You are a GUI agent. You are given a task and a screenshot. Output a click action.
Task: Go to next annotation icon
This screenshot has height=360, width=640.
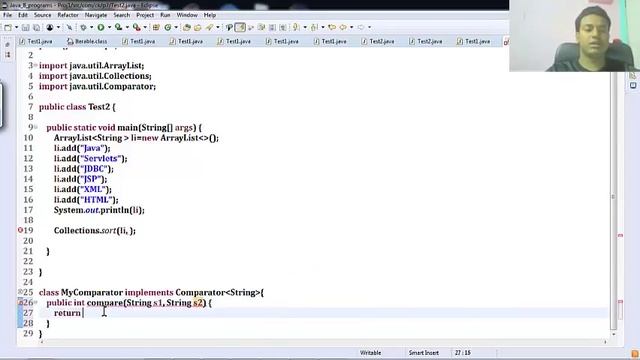coord(296,27)
